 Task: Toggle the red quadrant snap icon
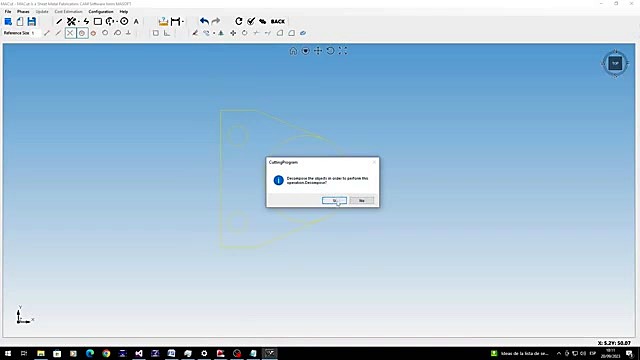[x=93, y=33]
